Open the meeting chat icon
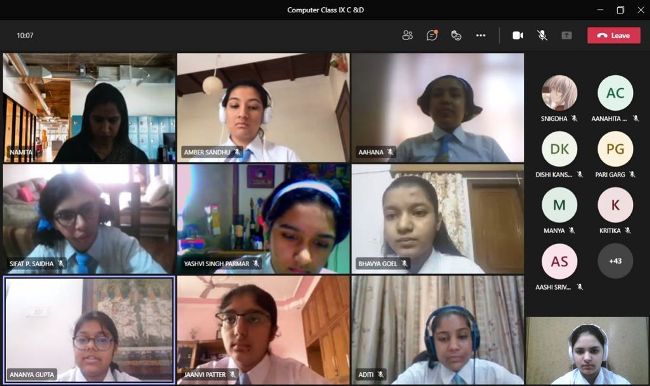The width and height of the screenshot is (650, 386). point(432,35)
